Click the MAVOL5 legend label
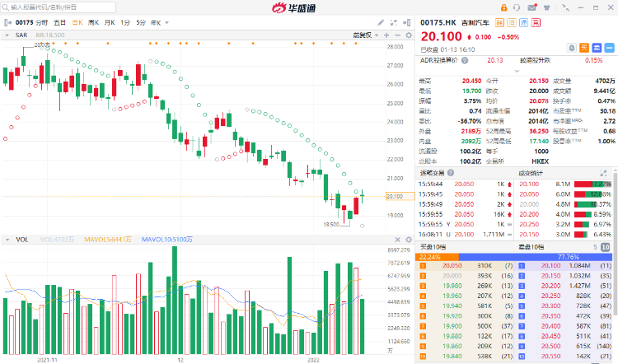 108,240
